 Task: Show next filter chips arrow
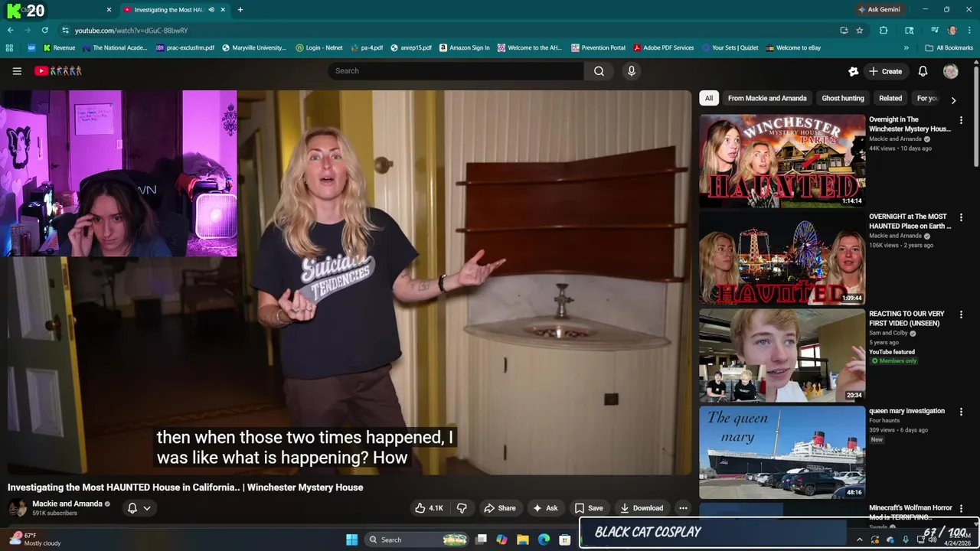point(953,99)
